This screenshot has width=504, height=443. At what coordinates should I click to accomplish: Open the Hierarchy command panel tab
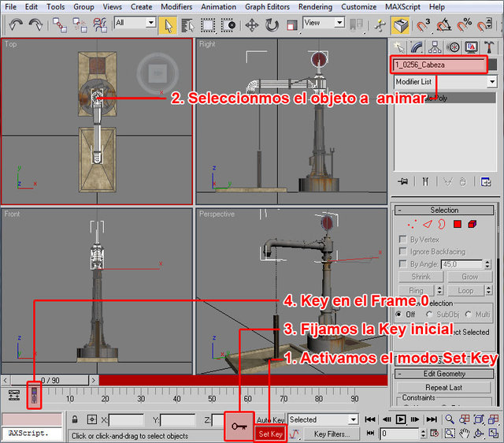436,48
